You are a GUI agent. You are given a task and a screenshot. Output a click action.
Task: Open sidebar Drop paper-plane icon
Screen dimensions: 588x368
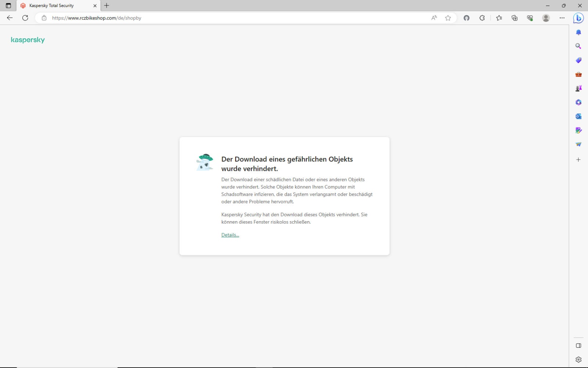(578, 144)
